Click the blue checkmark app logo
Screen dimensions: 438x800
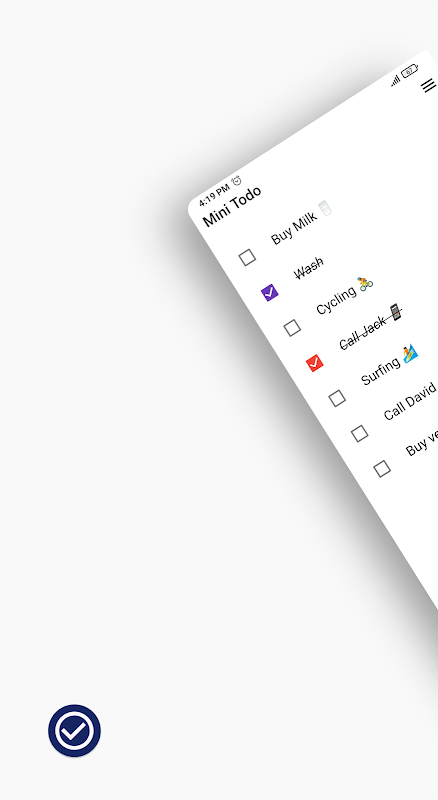pyautogui.click(x=75, y=730)
